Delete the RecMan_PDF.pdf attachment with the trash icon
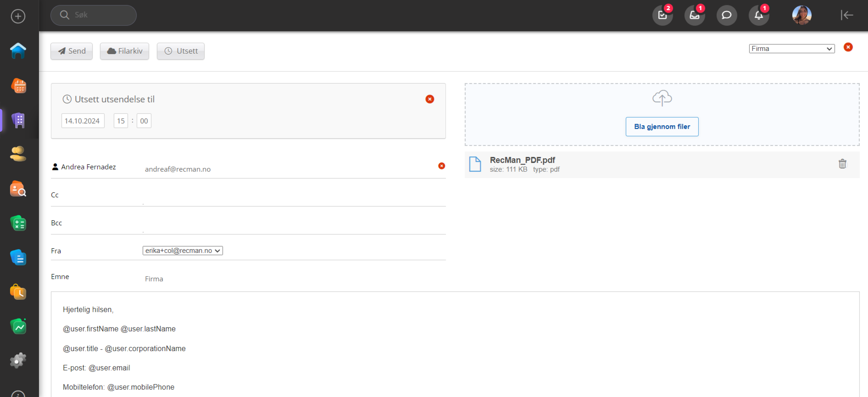Viewport: 868px width, 397px height. (842, 164)
